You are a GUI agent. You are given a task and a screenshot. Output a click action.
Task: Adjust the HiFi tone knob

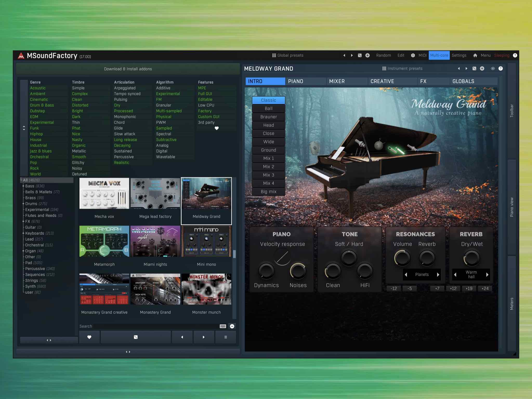pyautogui.click(x=365, y=271)
